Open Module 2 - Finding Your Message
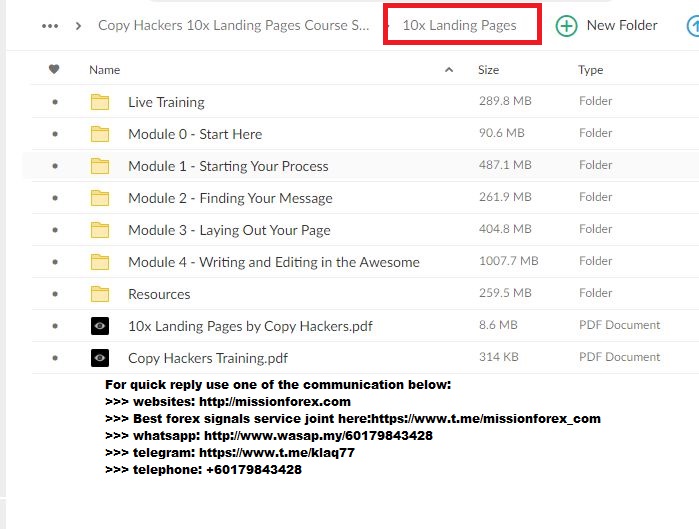Image resolution: width=699 pixels, height=529 pixels. coord(230,198)
